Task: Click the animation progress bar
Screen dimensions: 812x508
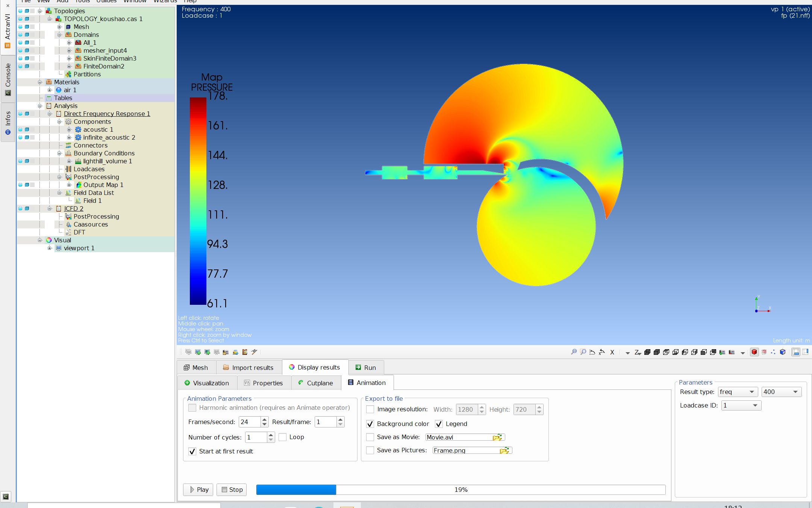Action: coord(461,490)
